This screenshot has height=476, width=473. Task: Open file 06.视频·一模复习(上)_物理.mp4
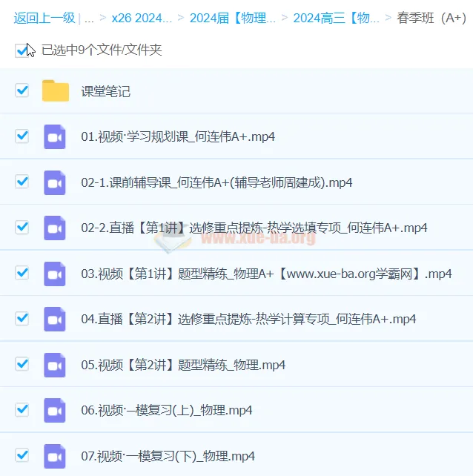click(167, 411)
